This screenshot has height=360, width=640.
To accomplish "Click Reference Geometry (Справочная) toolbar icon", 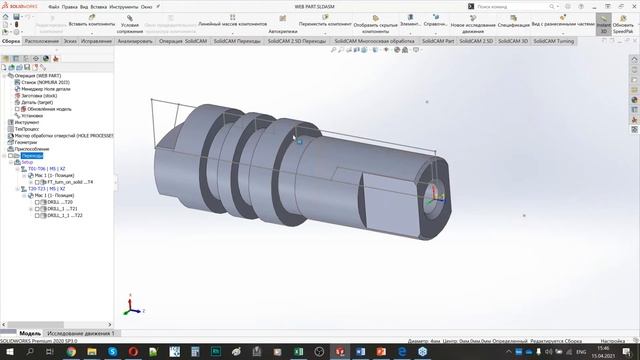I will pos(436,17).
